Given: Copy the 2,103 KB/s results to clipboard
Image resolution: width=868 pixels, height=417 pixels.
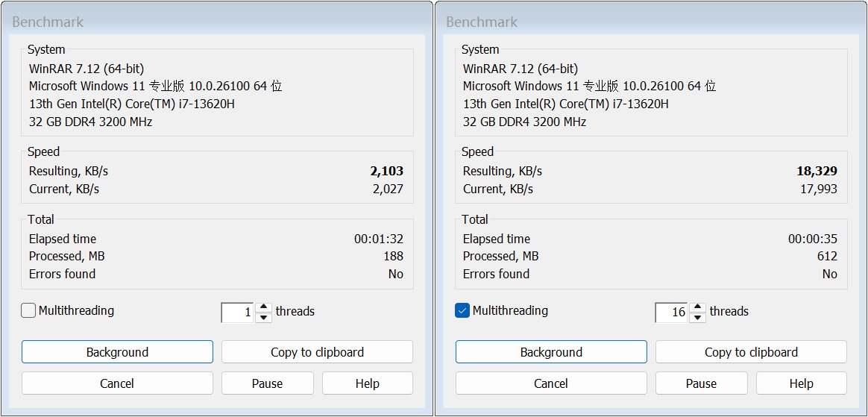Looking at the screenshot, I should tap(317, 352).
